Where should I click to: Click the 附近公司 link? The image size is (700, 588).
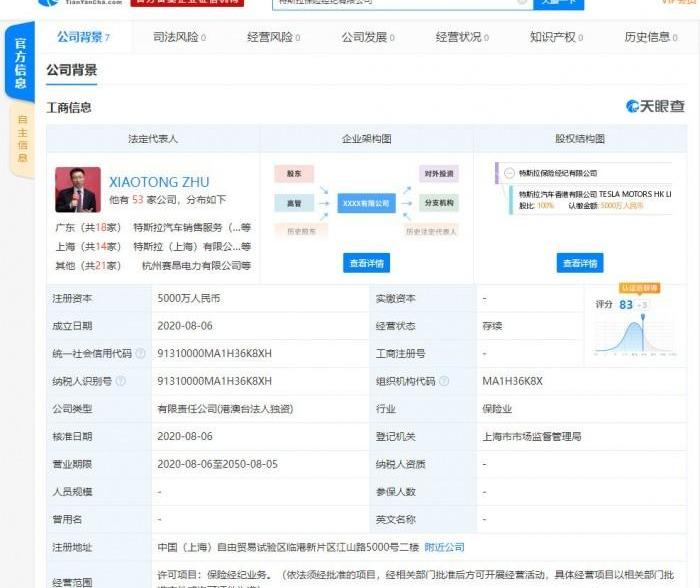click(x=444, y=547)
